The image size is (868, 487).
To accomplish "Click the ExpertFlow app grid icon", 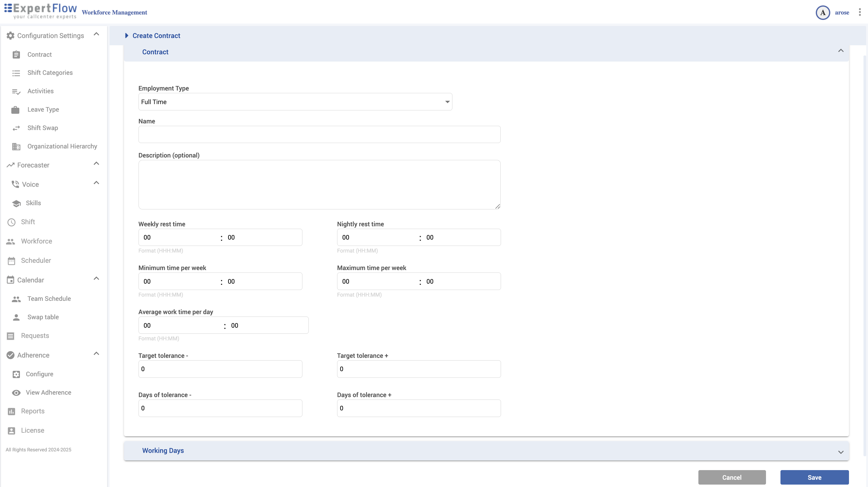I will 8,8.
